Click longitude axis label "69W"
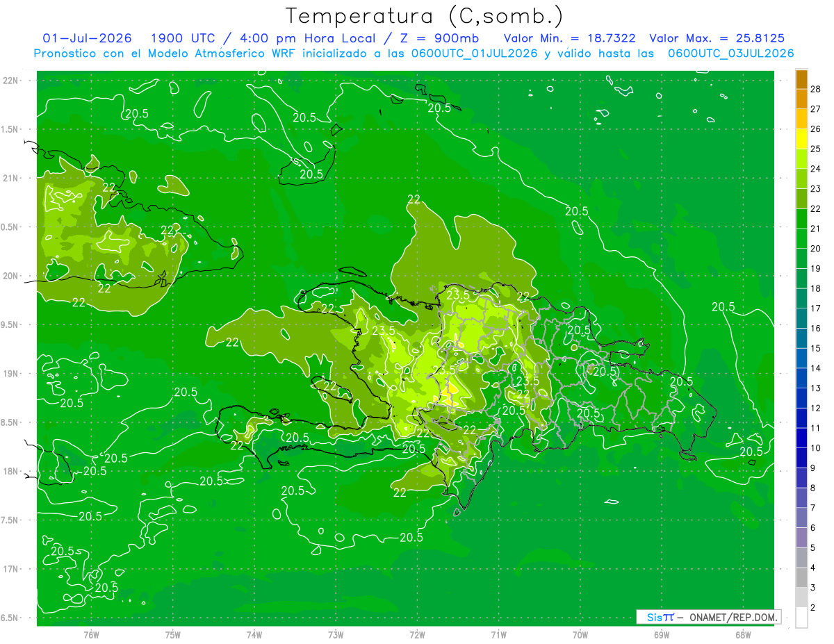Screen dimensions: 834x644 [662, 634]
